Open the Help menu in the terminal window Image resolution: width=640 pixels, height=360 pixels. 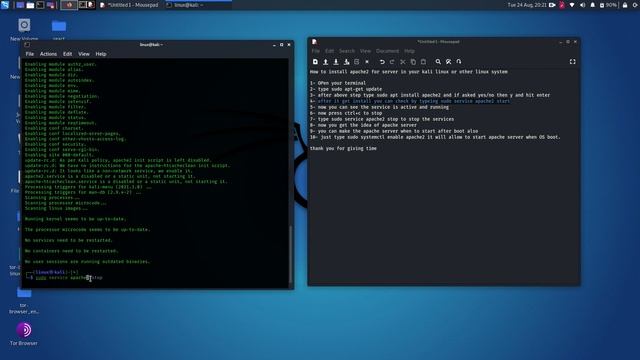coord(101,54)
